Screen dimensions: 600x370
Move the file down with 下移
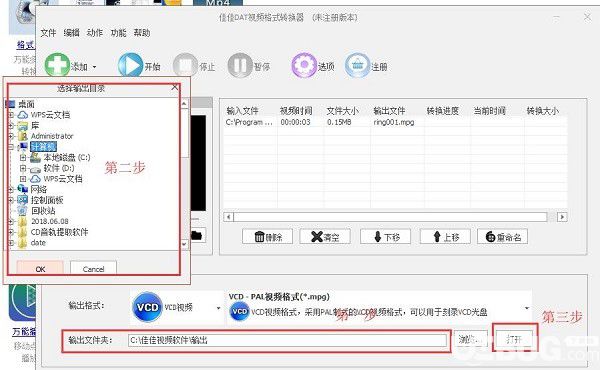[x=385, y=236]
